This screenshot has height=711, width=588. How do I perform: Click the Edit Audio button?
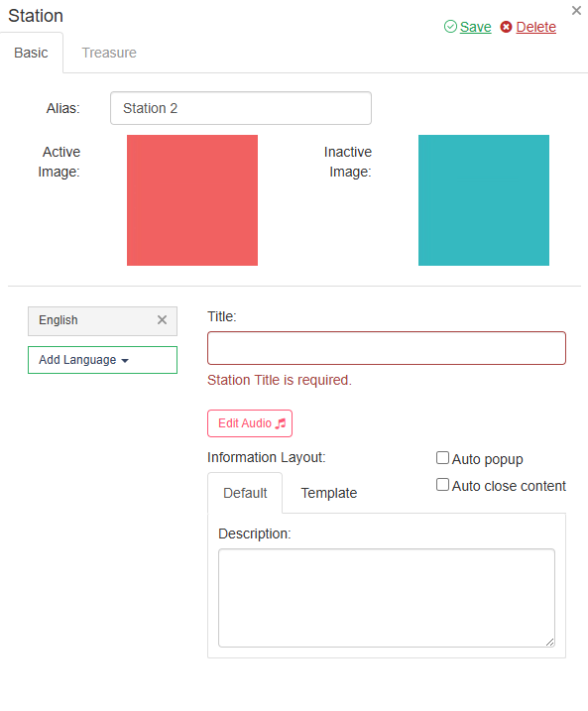(x=250, y=423)
